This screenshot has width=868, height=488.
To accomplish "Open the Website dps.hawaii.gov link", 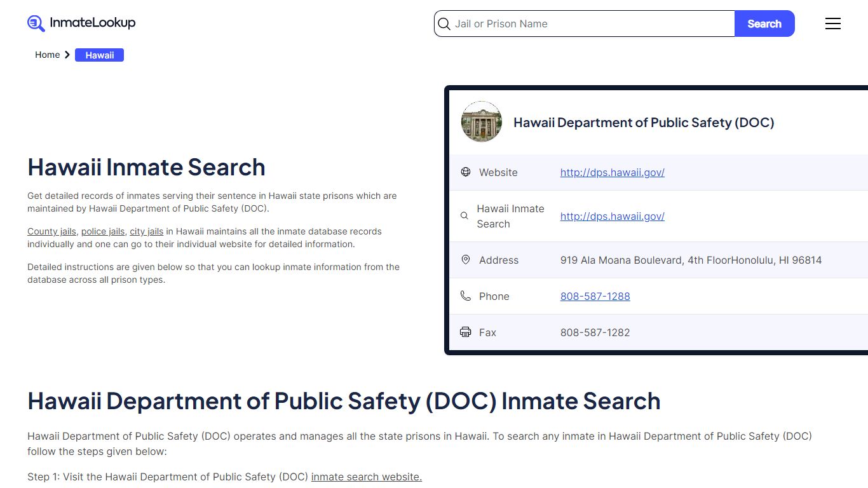I will click(x=613, y=172).
